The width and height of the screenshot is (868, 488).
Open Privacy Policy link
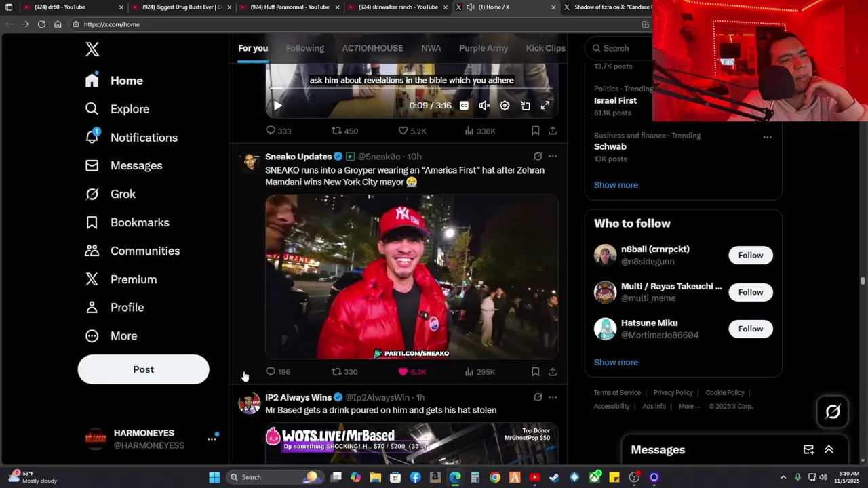673,392
